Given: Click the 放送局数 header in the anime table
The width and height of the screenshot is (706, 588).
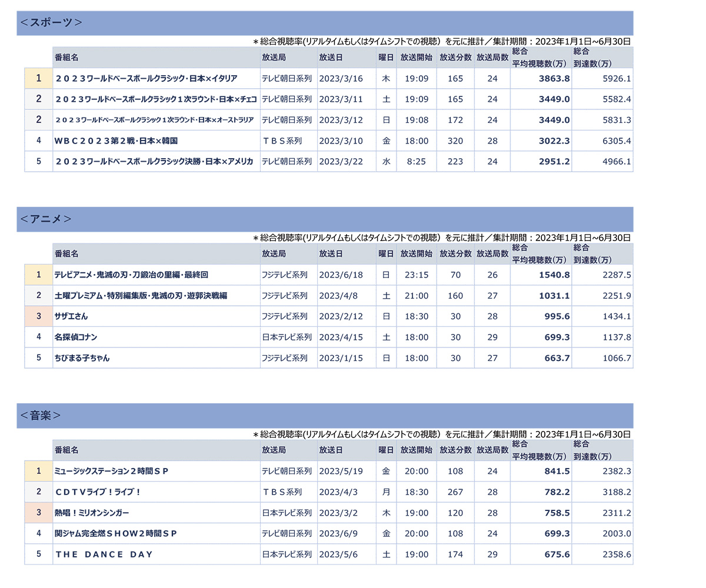Looking at the screenshot, I should [492, 254].
